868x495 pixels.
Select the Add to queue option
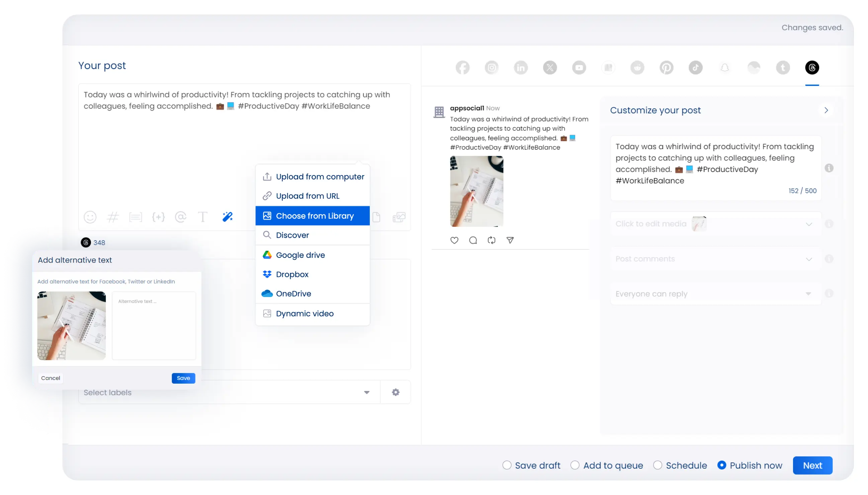575,465
